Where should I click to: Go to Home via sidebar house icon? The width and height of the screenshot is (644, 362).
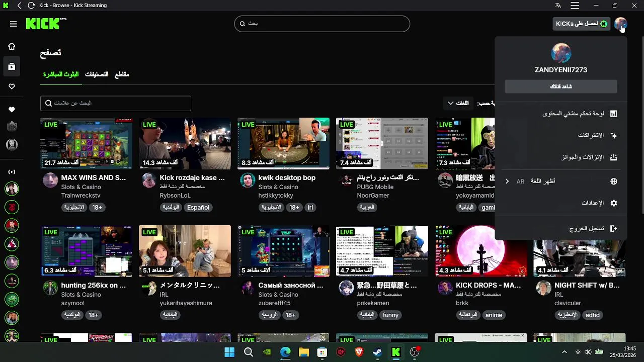pyautogui.click(x=12, y=46)
